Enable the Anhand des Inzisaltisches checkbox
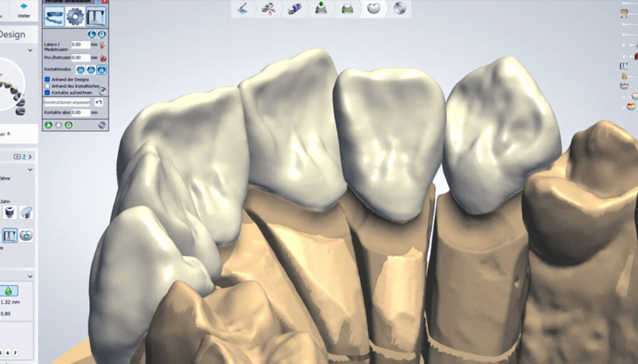 47,85
